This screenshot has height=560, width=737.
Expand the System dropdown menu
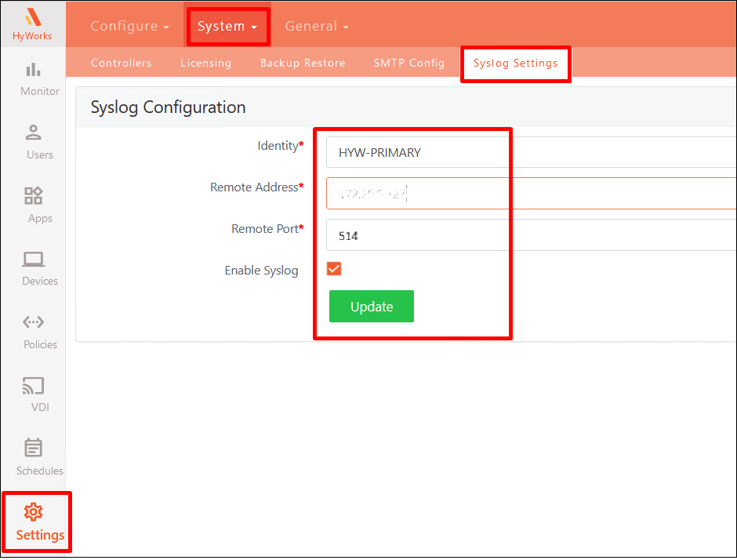pyautogui.click(x=227, y=26)
